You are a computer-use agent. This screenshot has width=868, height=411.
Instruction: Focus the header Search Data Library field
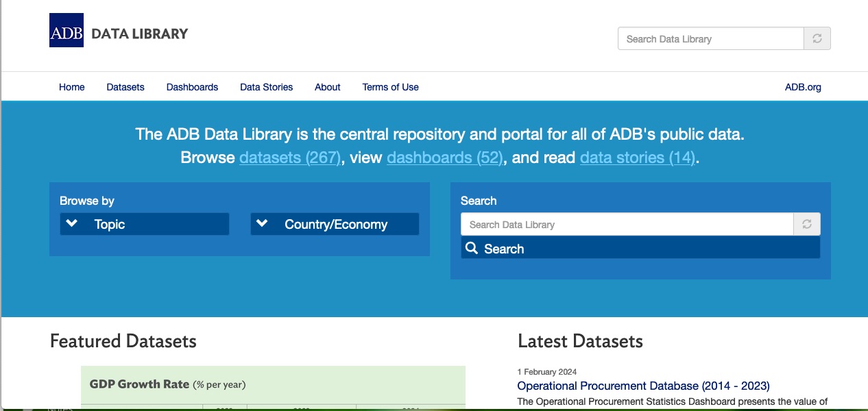[710, 39]
